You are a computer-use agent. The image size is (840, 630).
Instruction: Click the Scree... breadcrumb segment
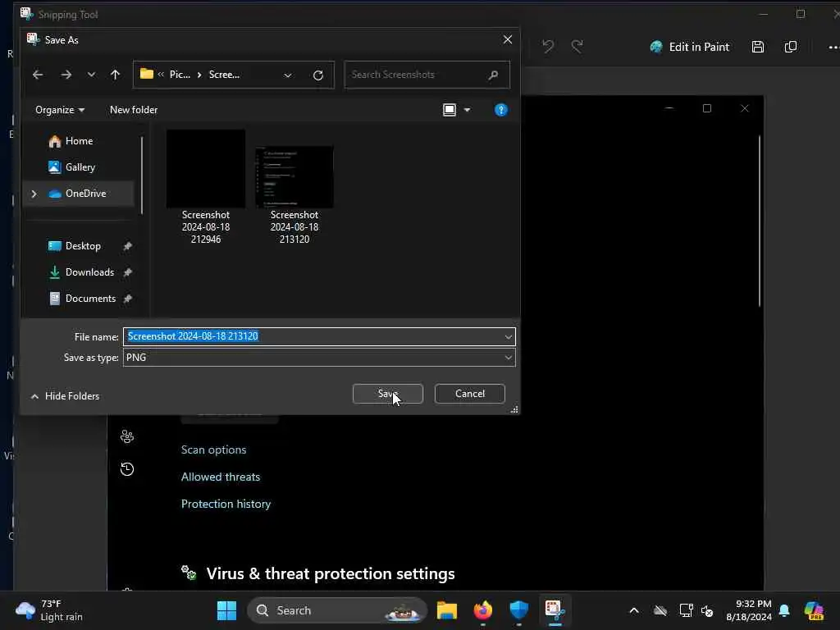click(x=224, y=75)
